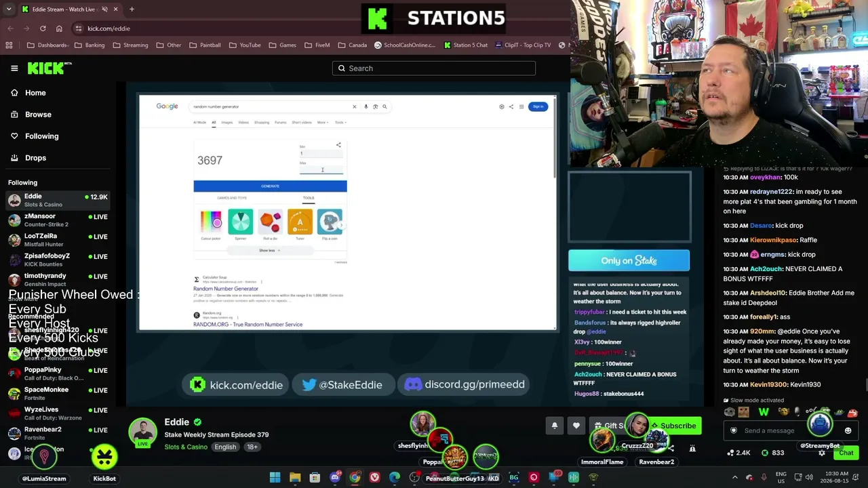868x488 pixels.
Task: Go to the browser home page
Action: coord(59,28)
